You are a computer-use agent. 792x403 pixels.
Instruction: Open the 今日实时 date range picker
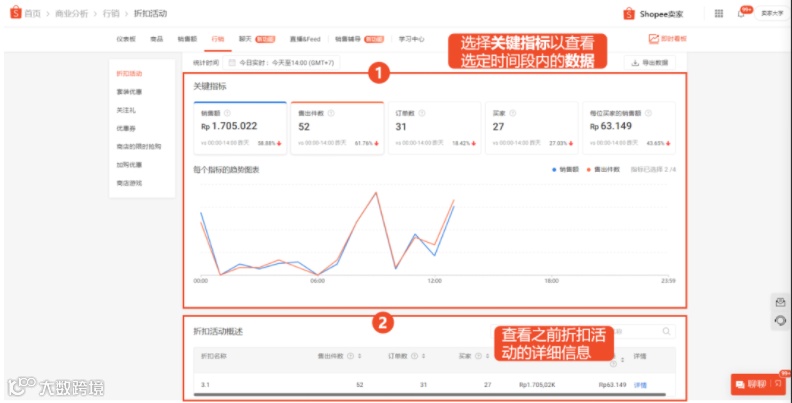pos(281,63)
